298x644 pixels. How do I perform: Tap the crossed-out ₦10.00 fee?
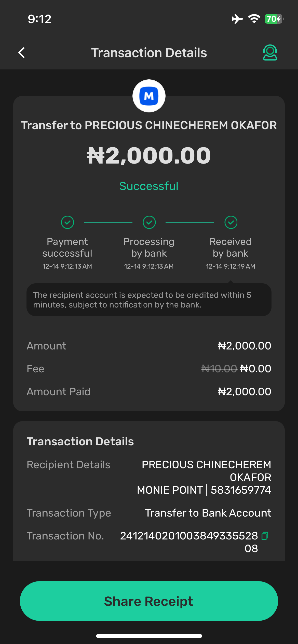(x=219, y=369)
